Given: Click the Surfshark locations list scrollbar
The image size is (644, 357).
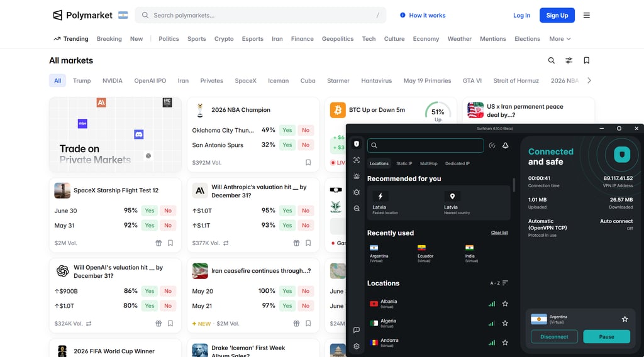Looking at the screenshot, I should (513, 185).
